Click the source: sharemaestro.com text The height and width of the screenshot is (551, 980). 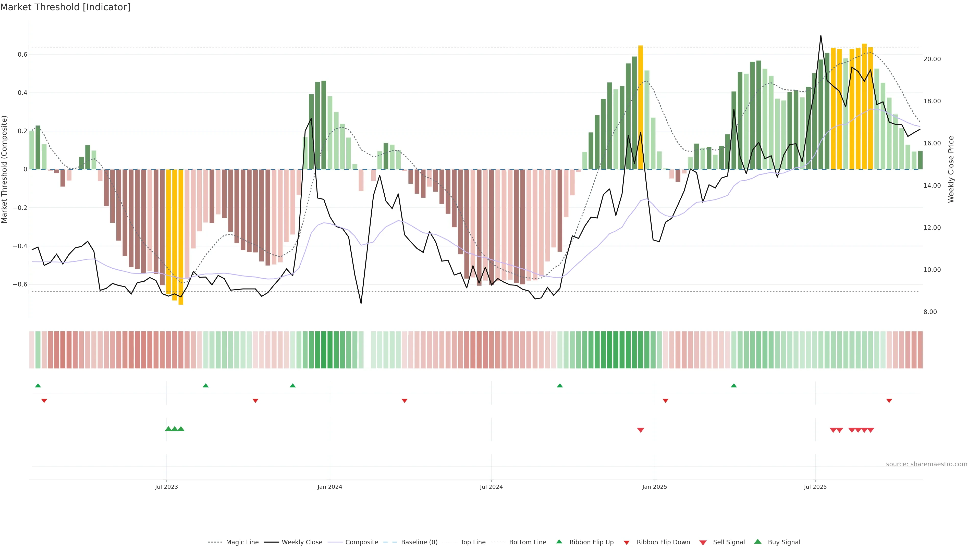(x=926, y=464)
